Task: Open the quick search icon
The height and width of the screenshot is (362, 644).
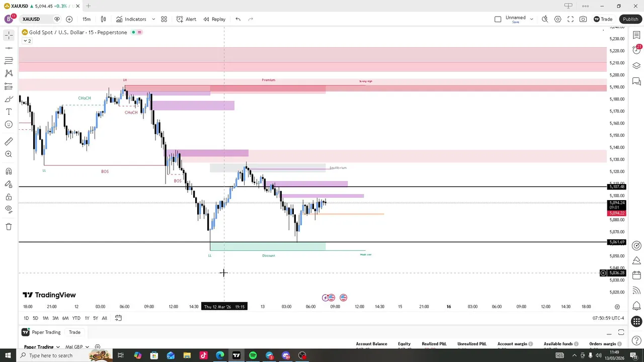Action: point(545,19)
